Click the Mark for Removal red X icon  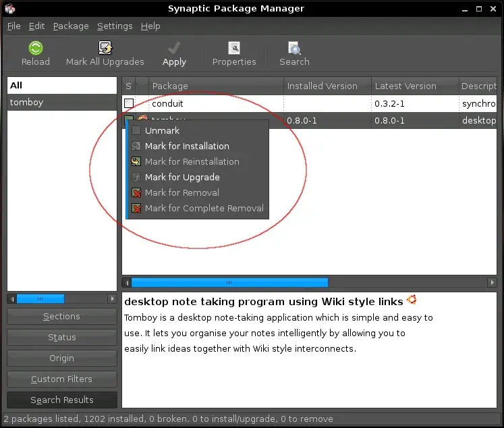pos(136,192)
